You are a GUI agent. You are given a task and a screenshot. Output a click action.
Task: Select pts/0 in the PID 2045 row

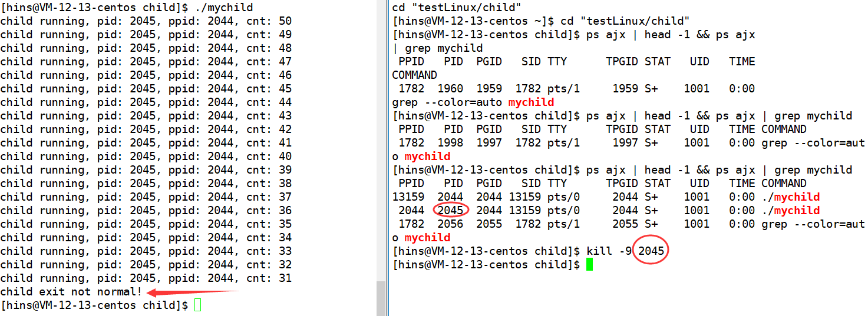[x=564, y=211]
